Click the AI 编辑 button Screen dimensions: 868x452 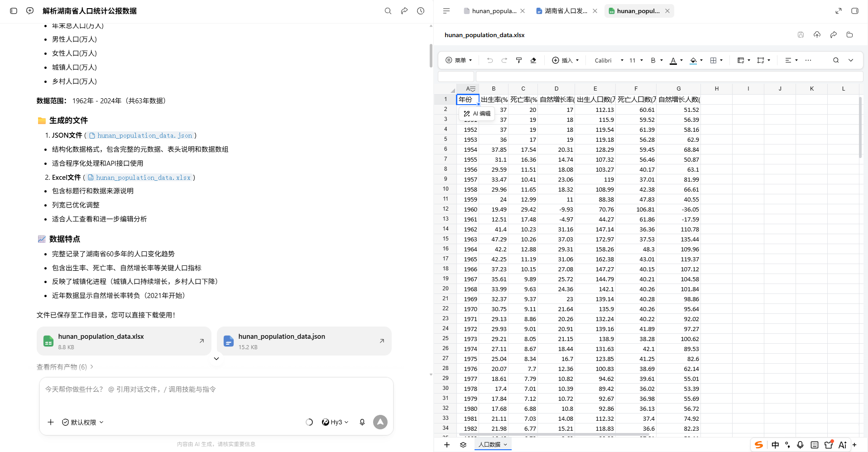477,114
